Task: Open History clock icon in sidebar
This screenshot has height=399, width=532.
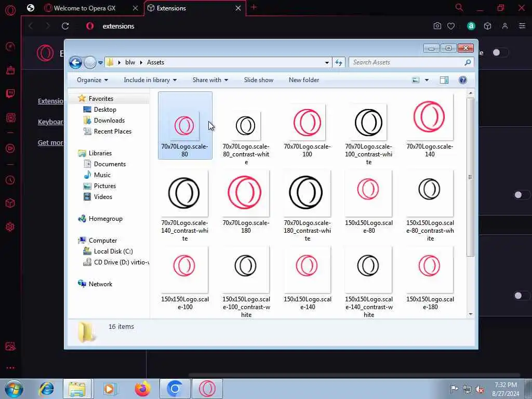Action: [x=10, y=180]
